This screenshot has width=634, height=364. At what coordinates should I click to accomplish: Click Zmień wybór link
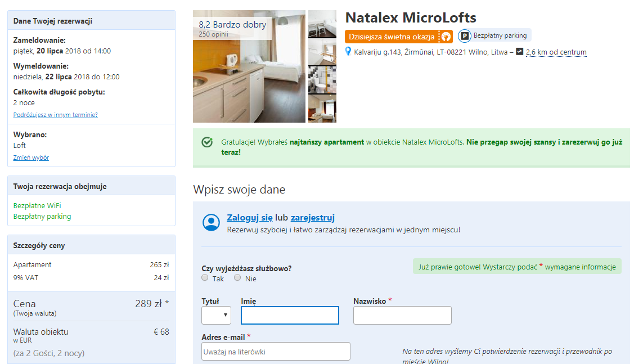[31, 158]
